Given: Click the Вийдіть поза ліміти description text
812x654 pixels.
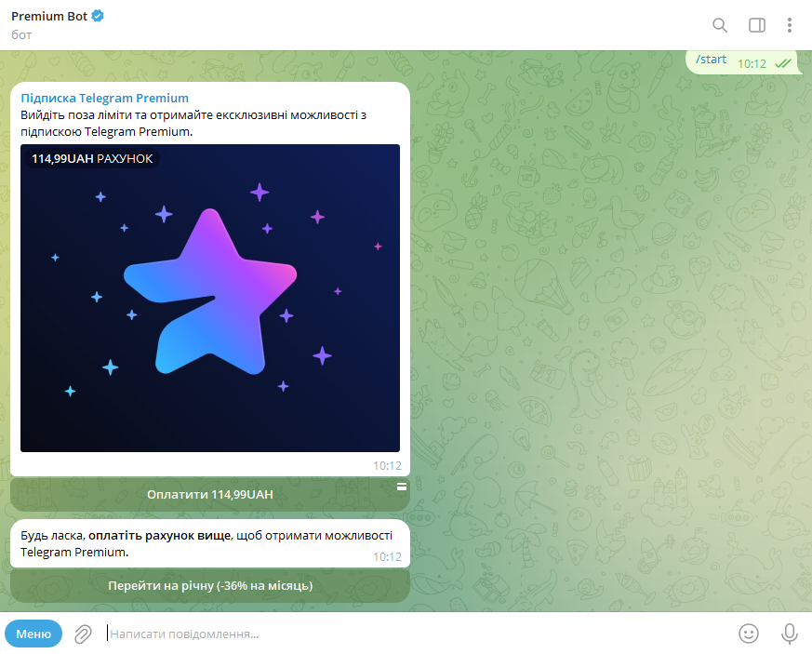Looking at the screenshot, I should pos(193,123).
